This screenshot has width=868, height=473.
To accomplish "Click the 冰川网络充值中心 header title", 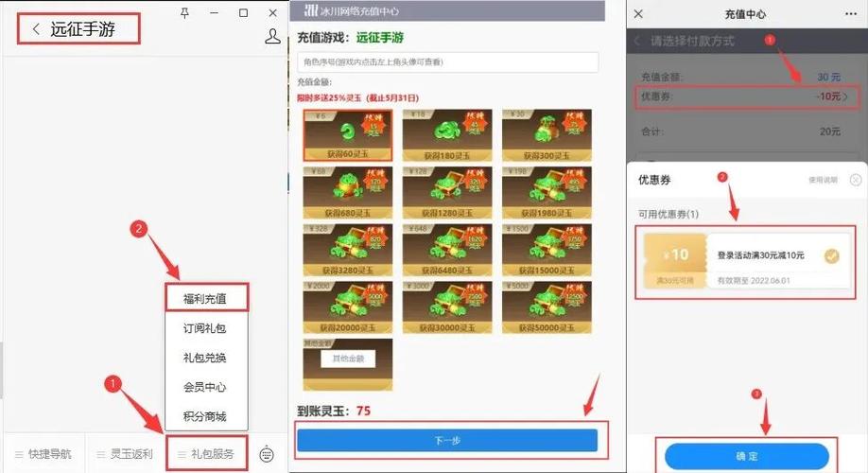I will 360,11.
